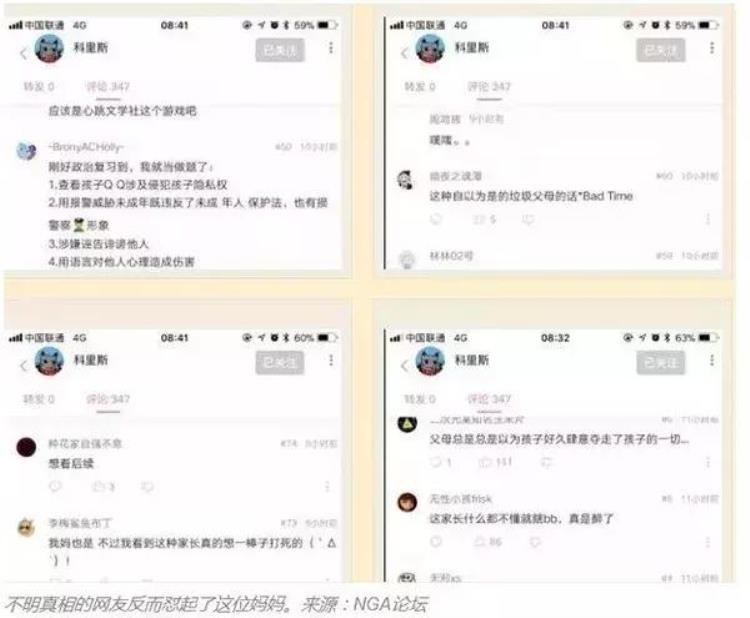Toggle 已关注 above the BronyACHolly comment

[x=280, y=50]
